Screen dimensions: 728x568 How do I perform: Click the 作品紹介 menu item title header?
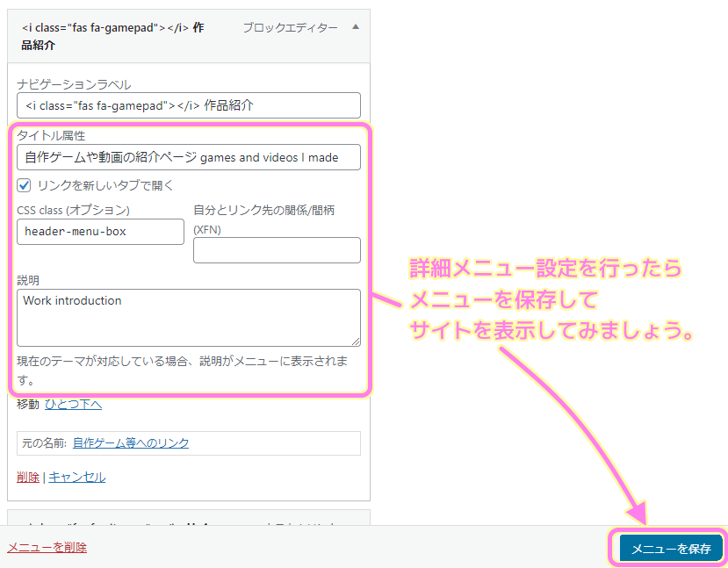click(112, 36)
